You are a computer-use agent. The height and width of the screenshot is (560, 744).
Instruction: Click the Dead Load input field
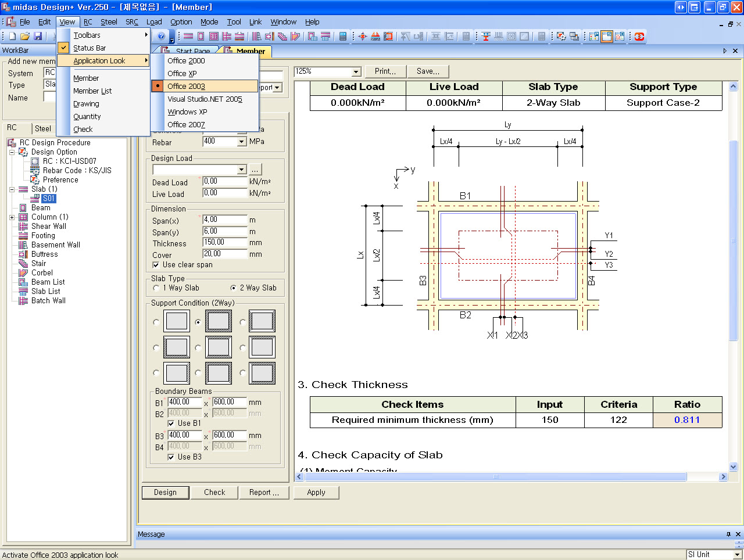click(x=225, y=182)
